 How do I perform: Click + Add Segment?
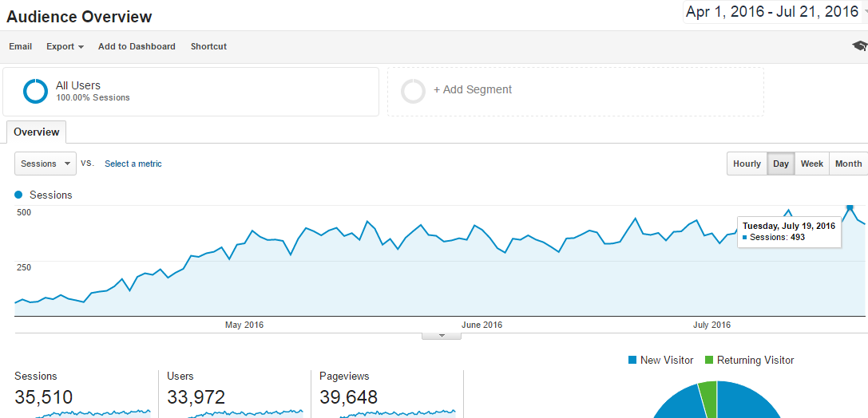pos(473,89)
